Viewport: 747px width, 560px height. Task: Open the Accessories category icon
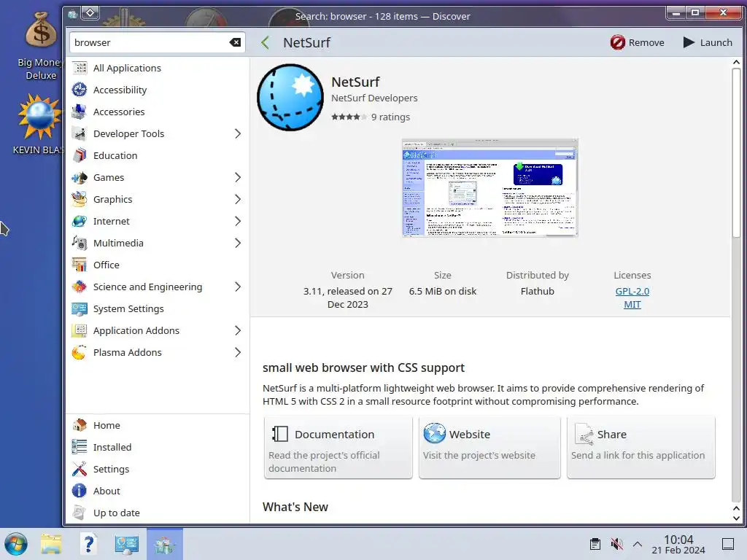80,112
